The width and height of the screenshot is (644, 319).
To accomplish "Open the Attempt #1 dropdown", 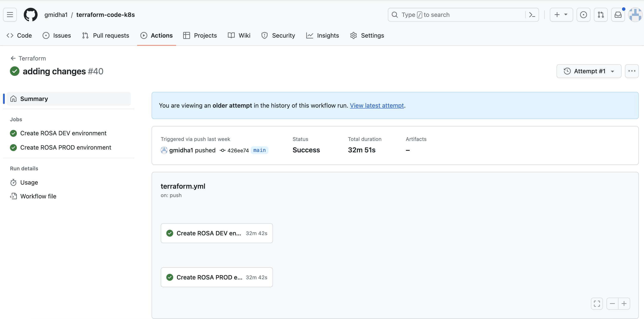I will (x=589, y=71).
